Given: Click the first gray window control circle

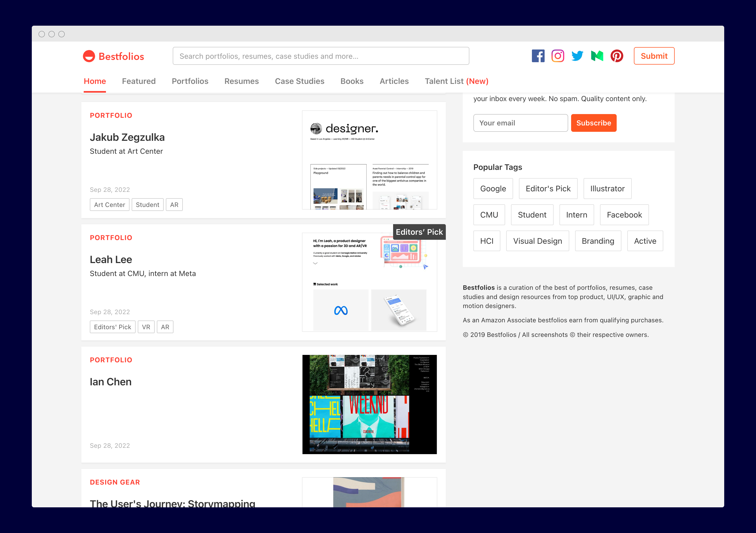Looking at the screenshot, I should tap(42, 34).
